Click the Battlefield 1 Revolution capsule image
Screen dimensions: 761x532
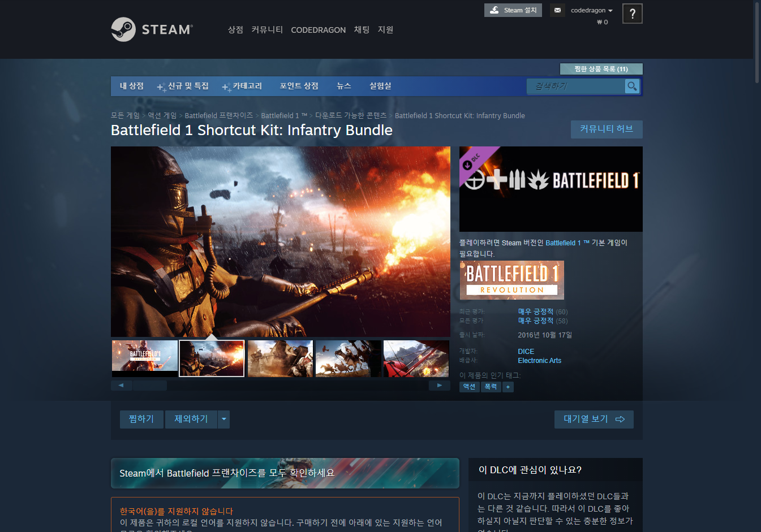(512, 280)
